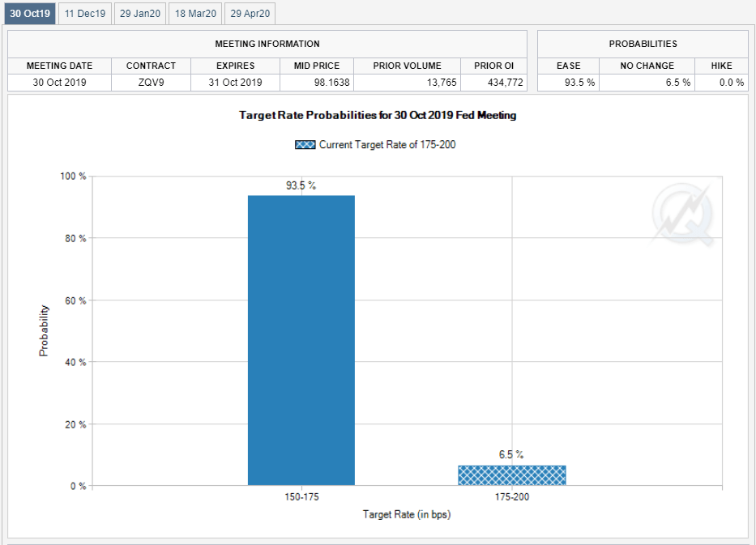Click the legend hatched swatch icon
The width and height of the screenshot is (756, 545).
pos(305,145)
